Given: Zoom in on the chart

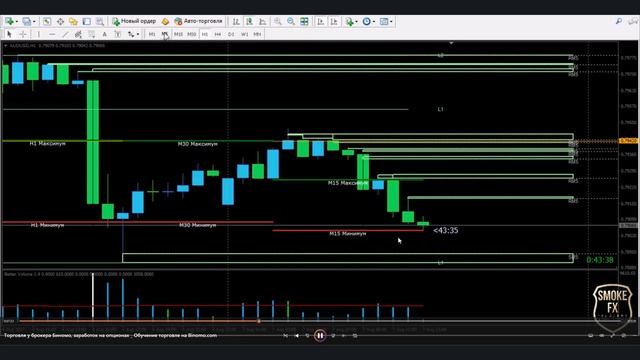Looking at the screenshot, I should click(278, 21).
